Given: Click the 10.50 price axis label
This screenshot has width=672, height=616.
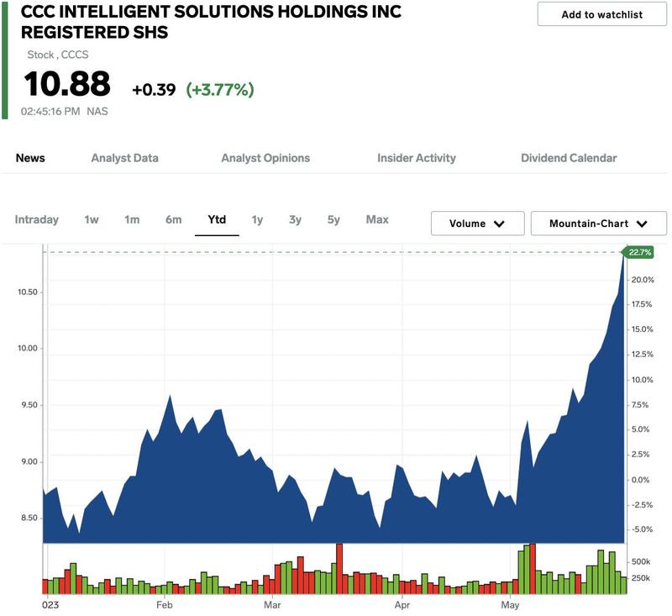Looking at the screenshot, I should (28, 292).
